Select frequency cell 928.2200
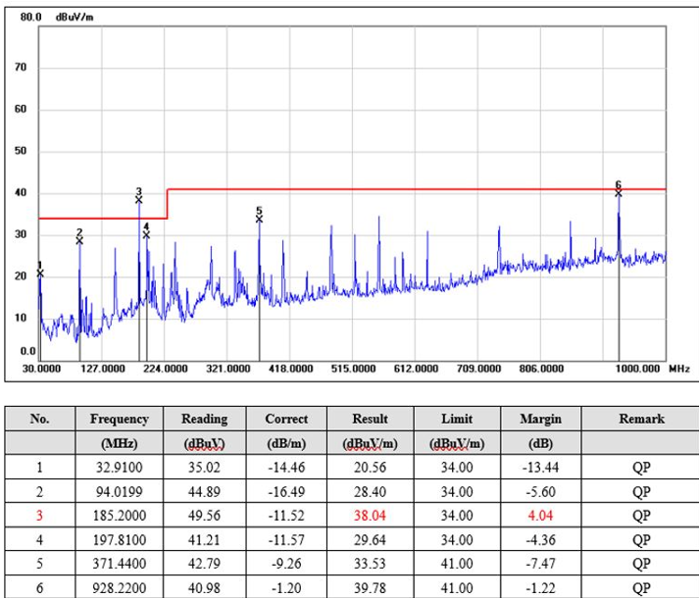The height and width of the screenshot is (599, 700). (120, 587)
